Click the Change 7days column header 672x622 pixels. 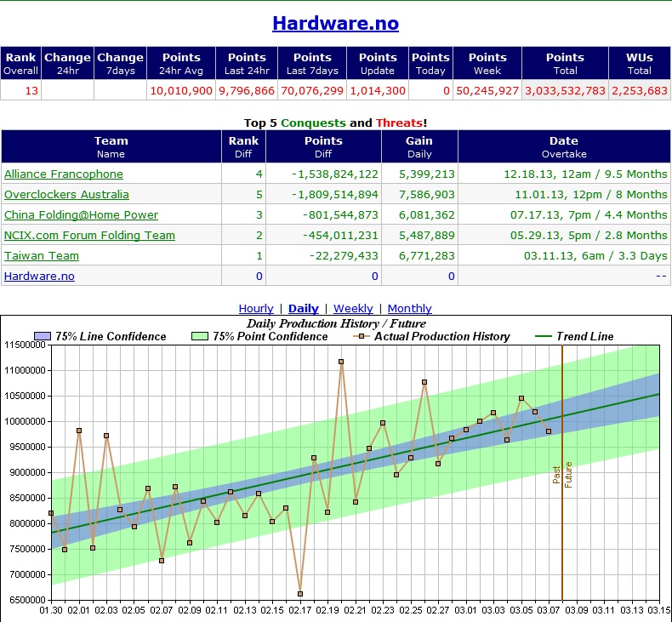(x=121, y=64)
